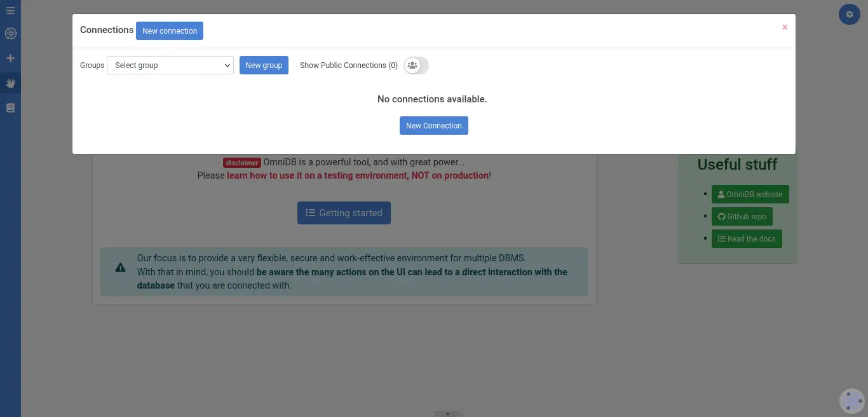This screenshot has width=868, height=417.
Task: Close the Connections dialog
Action: pos(785,27)
